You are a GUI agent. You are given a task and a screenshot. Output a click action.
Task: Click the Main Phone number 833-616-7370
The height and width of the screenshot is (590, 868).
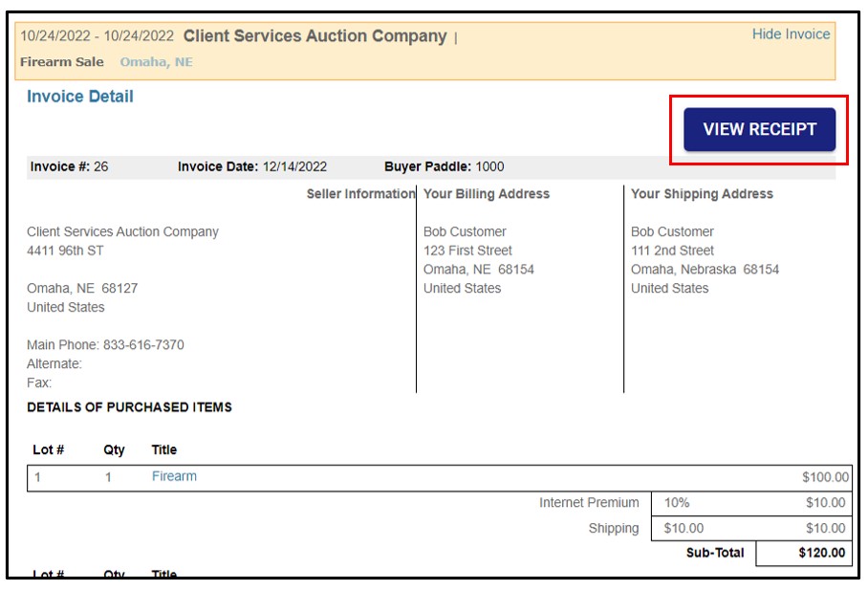143,345
